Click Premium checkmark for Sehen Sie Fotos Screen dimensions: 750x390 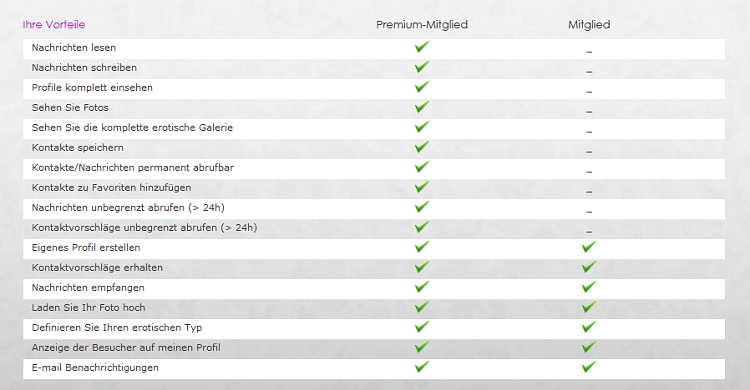coord(422,107)
